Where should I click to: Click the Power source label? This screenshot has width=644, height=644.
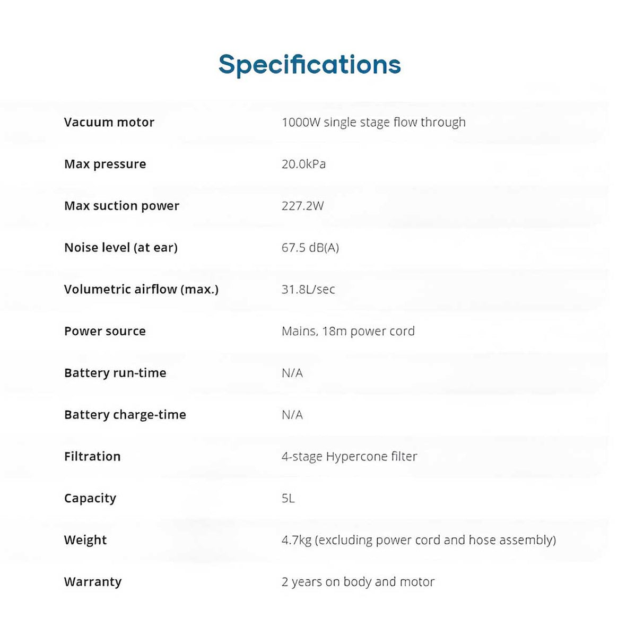click(x=105, y=332)
